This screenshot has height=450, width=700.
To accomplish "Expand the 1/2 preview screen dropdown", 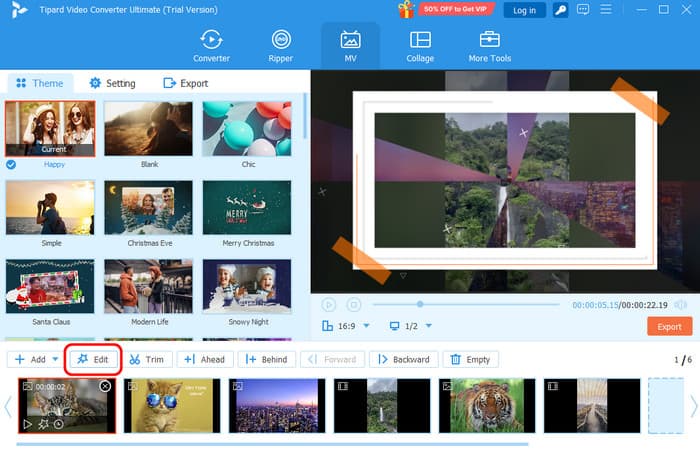I will click(x=429, y=326).
